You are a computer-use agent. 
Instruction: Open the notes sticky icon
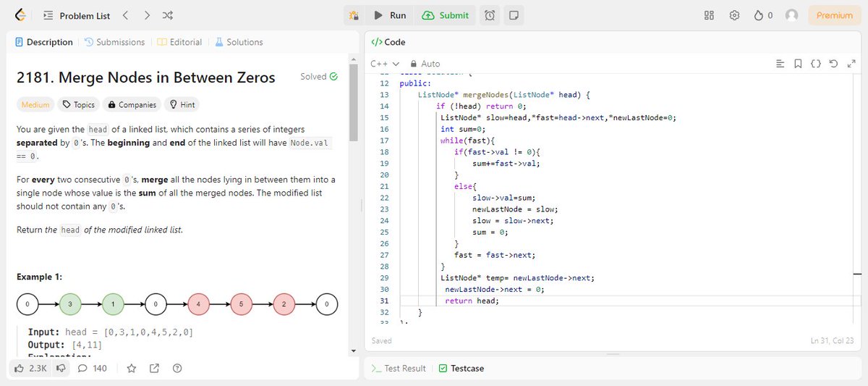[513, 15]
